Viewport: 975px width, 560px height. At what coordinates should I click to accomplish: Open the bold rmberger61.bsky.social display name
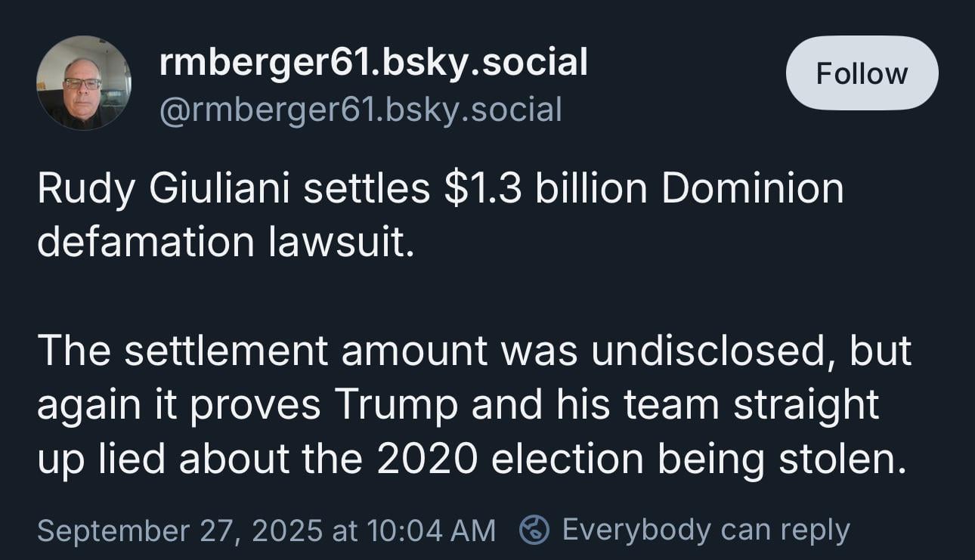tap(373, 61)
